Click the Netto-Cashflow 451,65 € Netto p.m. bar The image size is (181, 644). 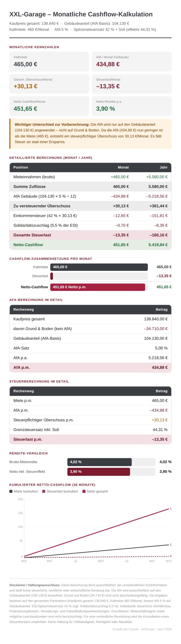point(98,287)
